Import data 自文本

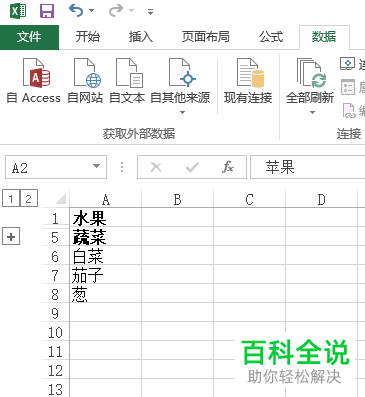(x=127, y=80)
